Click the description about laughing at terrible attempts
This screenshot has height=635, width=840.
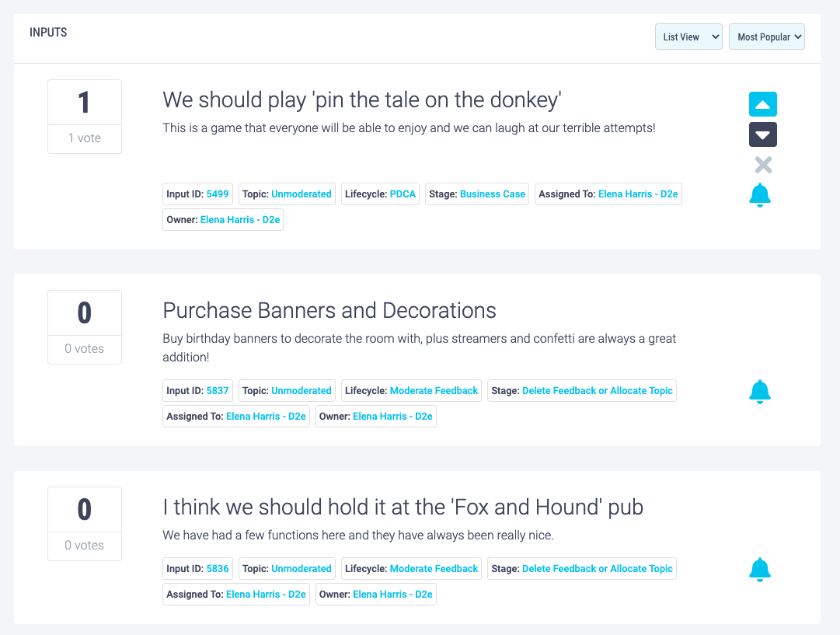click(x=409, y=128)
